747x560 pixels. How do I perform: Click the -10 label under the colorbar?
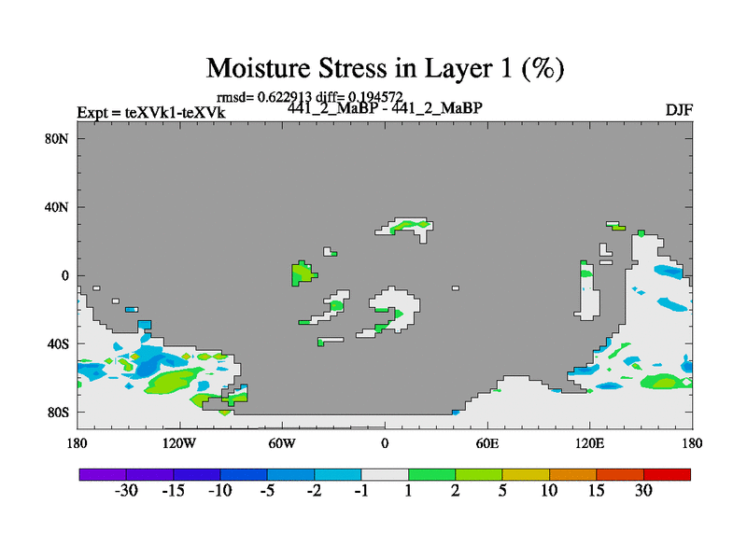pos(219,492)
